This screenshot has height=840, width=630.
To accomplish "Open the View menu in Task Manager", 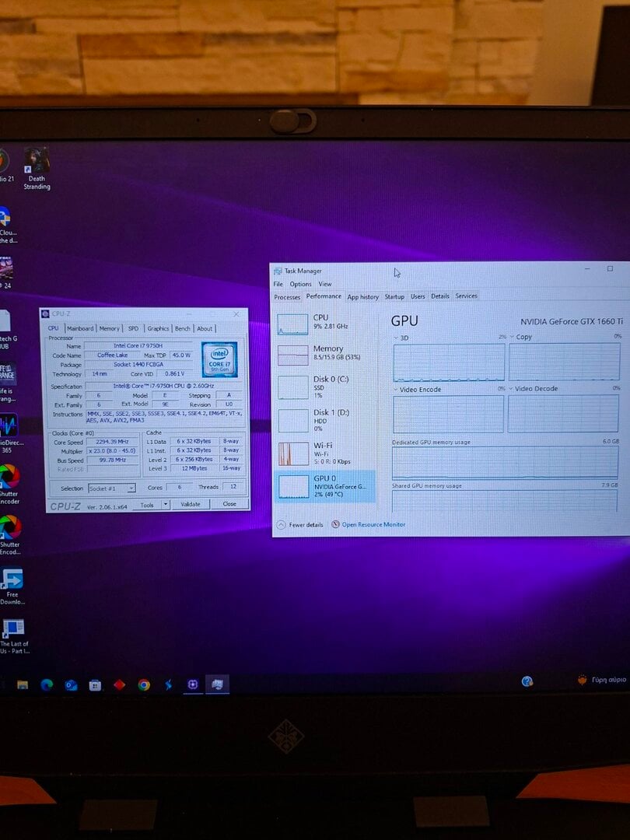I will [x=325, y=284].
